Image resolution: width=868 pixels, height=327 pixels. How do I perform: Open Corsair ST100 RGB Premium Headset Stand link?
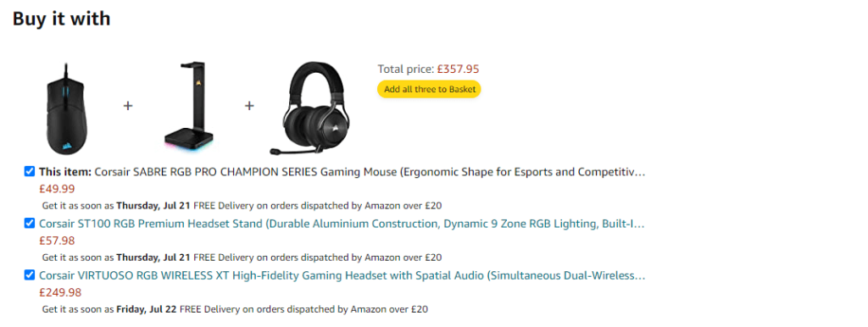342,224
